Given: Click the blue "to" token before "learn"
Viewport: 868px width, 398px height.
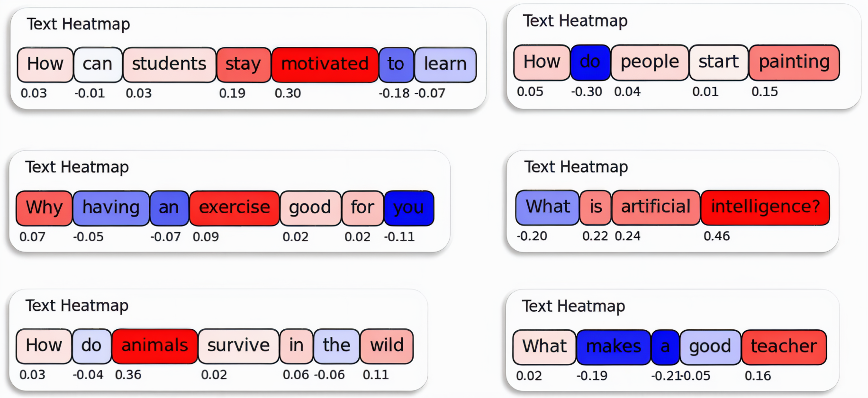Looking at the screenshot, I should (x=396, y=64).
